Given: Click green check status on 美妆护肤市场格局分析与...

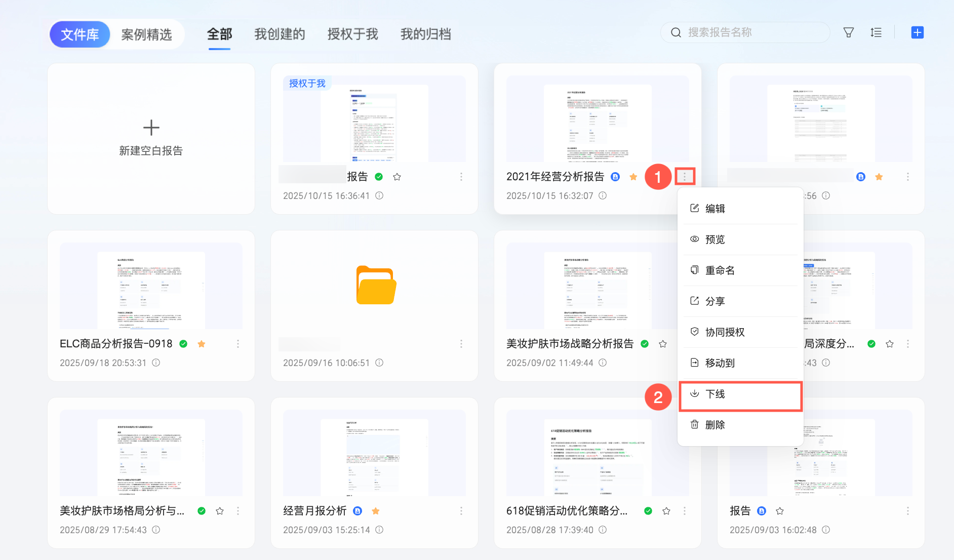Looking at the screenshot, I should 202,511.
